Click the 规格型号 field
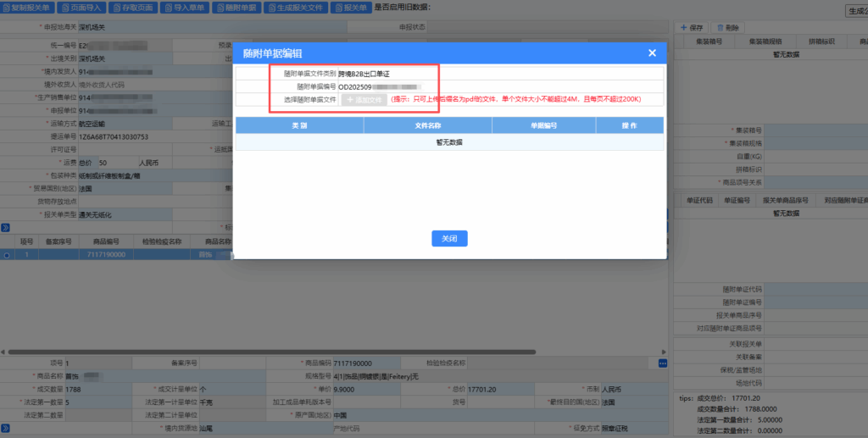Viewport: 868px width, 438px height. pyautogui.click(x=500, y=377)
